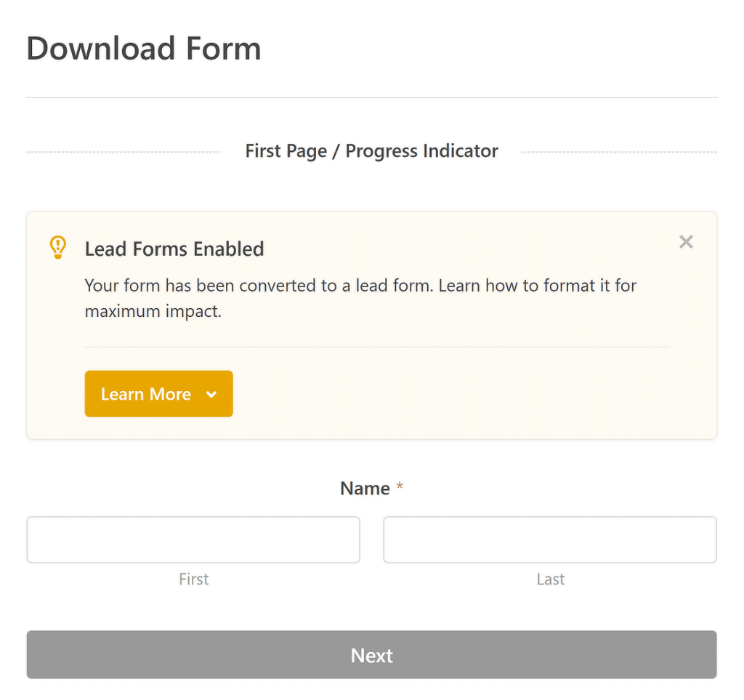Screen dimensions: 744x700
Task: Dismiss the Lead Forms Enabled notice with the X
Action: click(x=686, y=242)
